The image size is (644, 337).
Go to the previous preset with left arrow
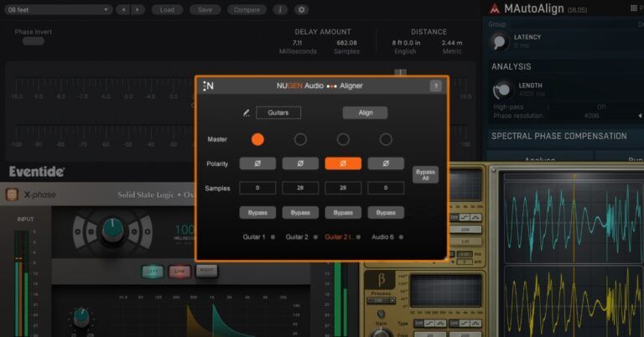point(122,10)
